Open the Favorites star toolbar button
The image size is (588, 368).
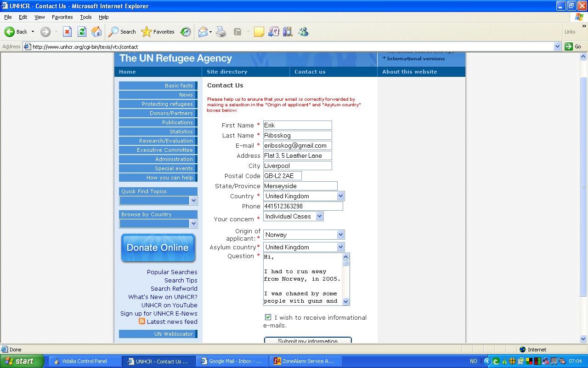pyautogui.click(x=158, y=32)
